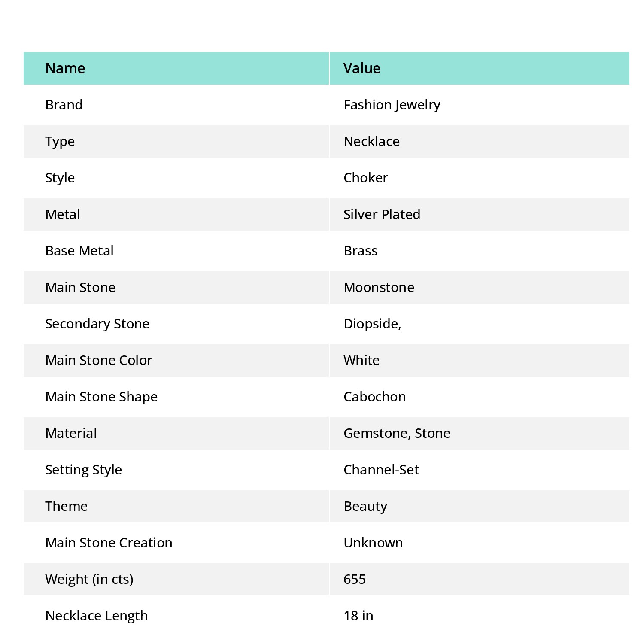
Task: Click the Main Stone Color label
Action: pos(99,360)
